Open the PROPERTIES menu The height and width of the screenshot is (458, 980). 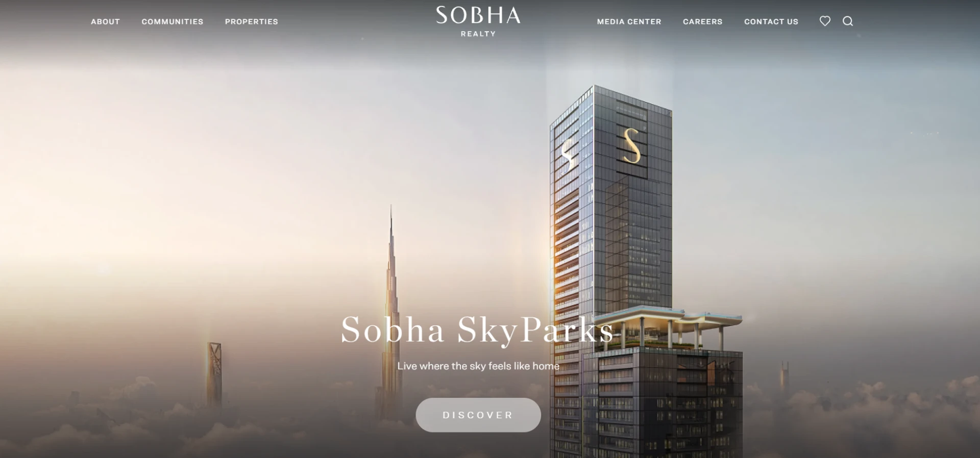click(x=252, y=21)
